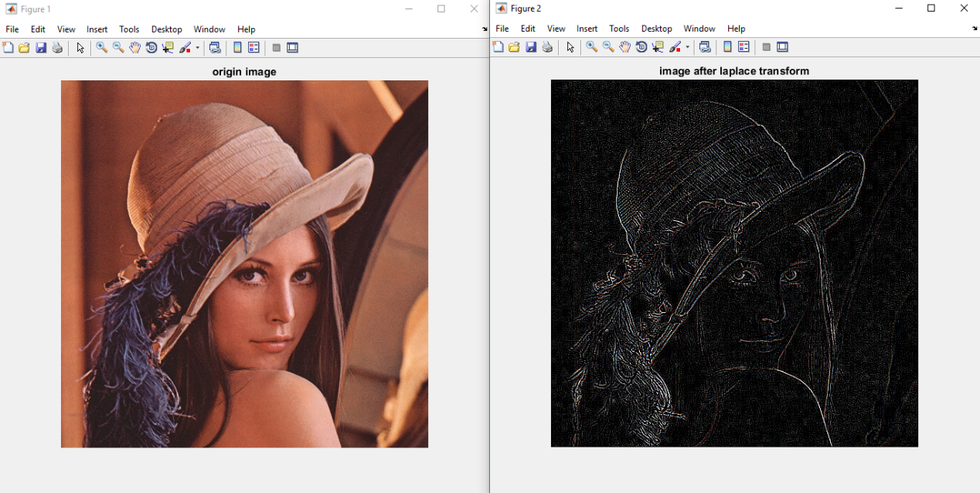Show plot tools and dock Figure 1
The height and width of the screenshot is (493, 980).
292,48
